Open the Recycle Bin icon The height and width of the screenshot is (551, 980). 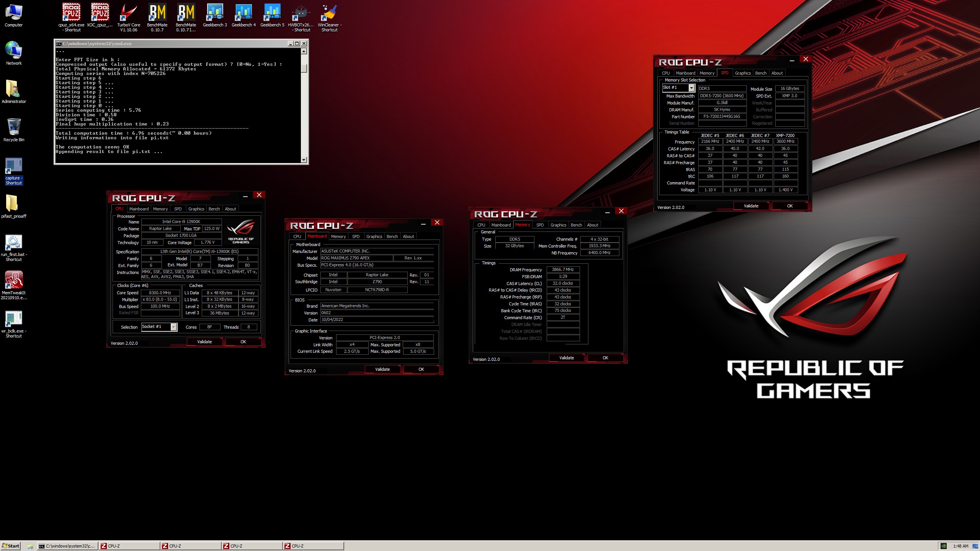pyautogui.click(x=14, y=130)
